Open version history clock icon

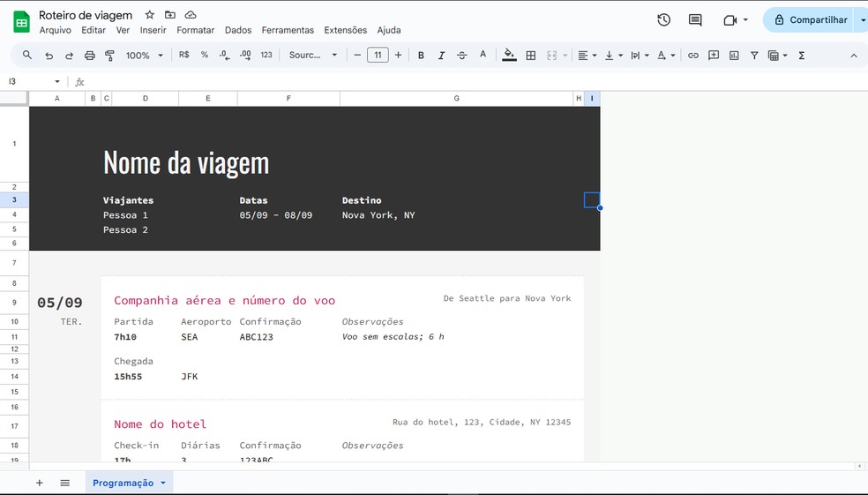[x=663, y=20]
